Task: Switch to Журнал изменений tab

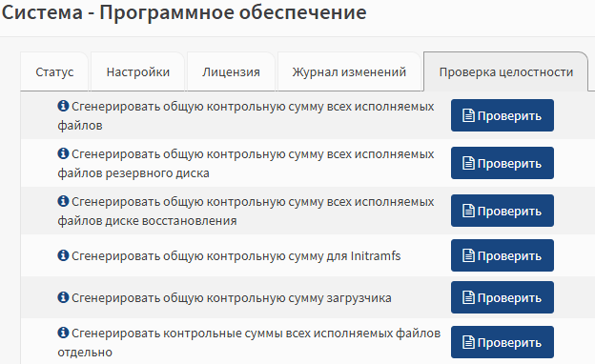Action: coord(349,71)
